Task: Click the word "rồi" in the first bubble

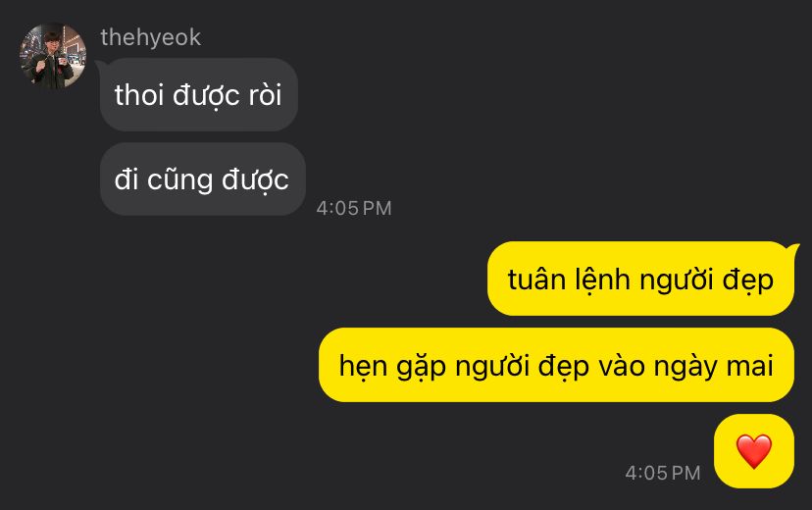Action: (265, 95)
